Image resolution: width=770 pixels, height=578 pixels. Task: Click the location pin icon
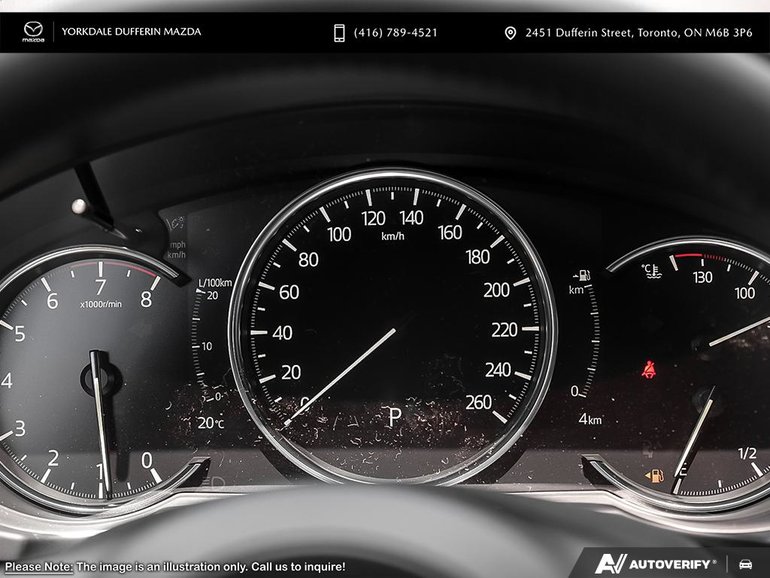tap(510, 33)
